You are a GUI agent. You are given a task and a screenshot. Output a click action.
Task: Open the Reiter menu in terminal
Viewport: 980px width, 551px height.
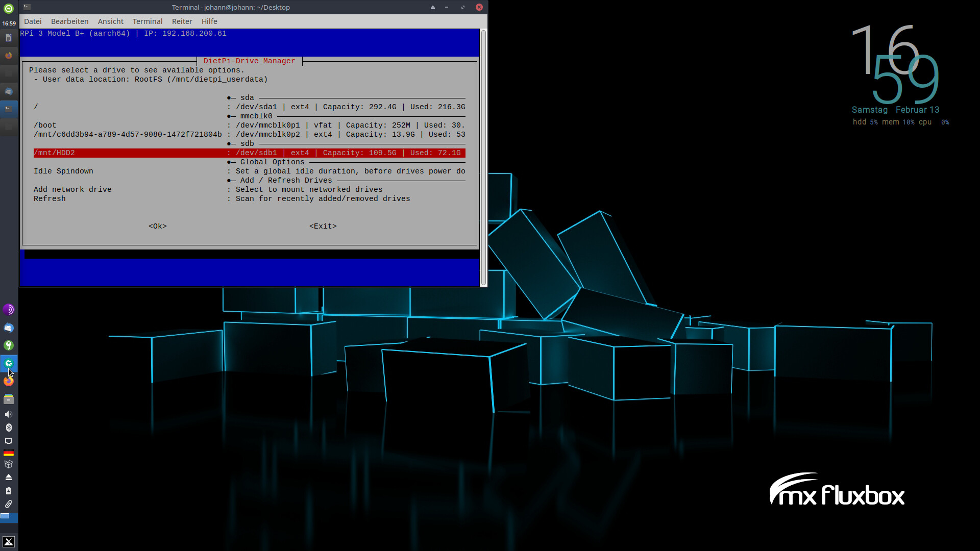(x=182, y=21)
